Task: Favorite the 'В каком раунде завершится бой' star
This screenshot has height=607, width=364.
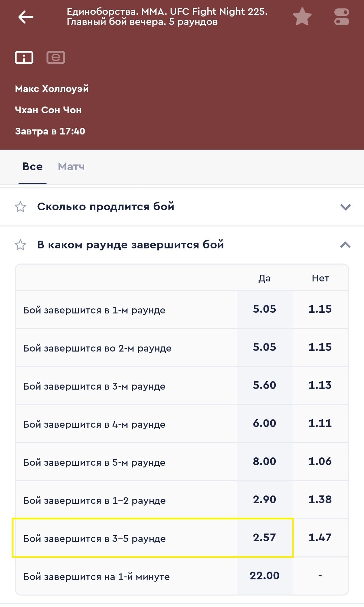Action: click(x=21, y=245)
